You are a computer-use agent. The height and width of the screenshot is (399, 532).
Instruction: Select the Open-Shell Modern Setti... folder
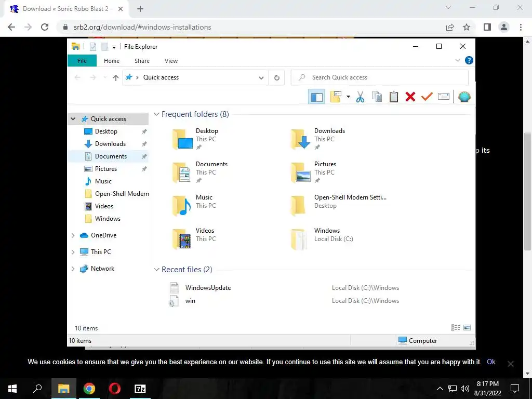click(x=339, y=206)
